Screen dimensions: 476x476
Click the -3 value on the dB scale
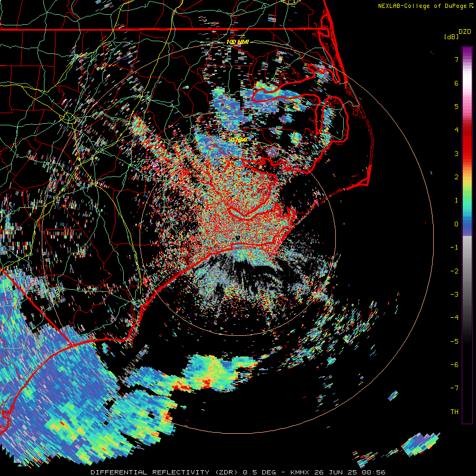pyautogui.click(x=454, y=295)
